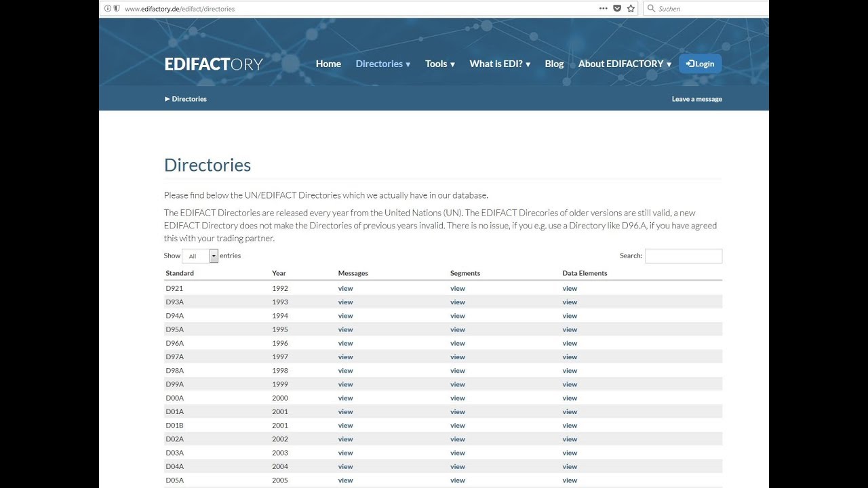This screenshot has height=488, width=868.
Task: Click the Directories page heading
Action: click(208, 165)
